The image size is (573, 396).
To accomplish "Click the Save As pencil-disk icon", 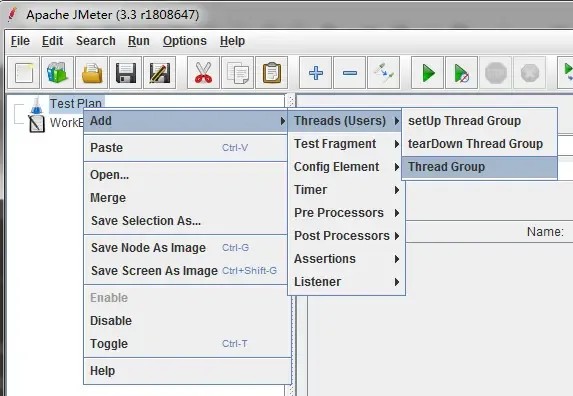I will click(159, 73).
